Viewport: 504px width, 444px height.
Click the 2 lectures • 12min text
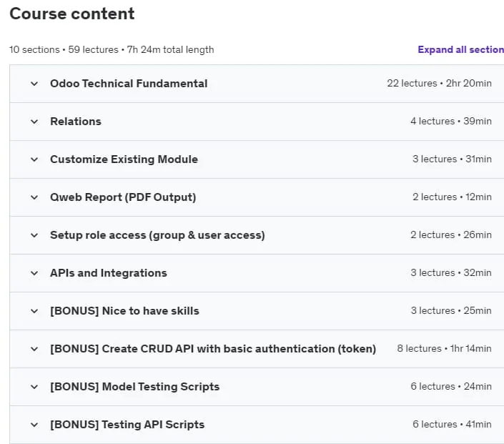pyautogui.click(x=452, y=197)
